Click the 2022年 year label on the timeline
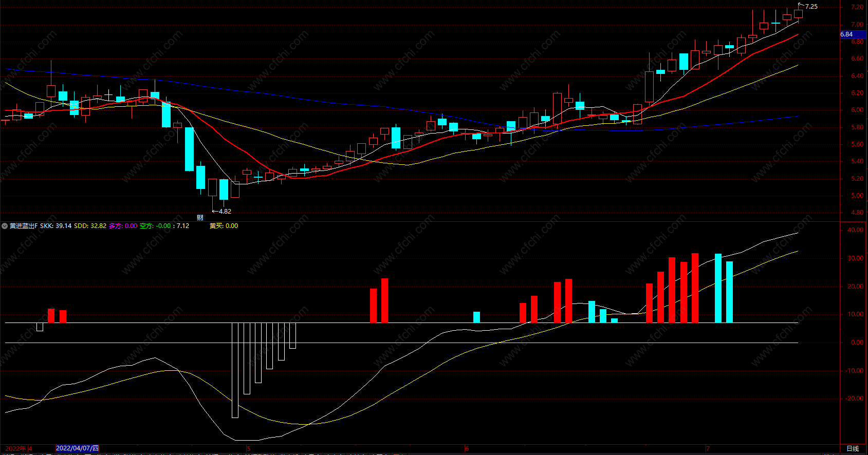868x455 pixels. tap(15, 448)
